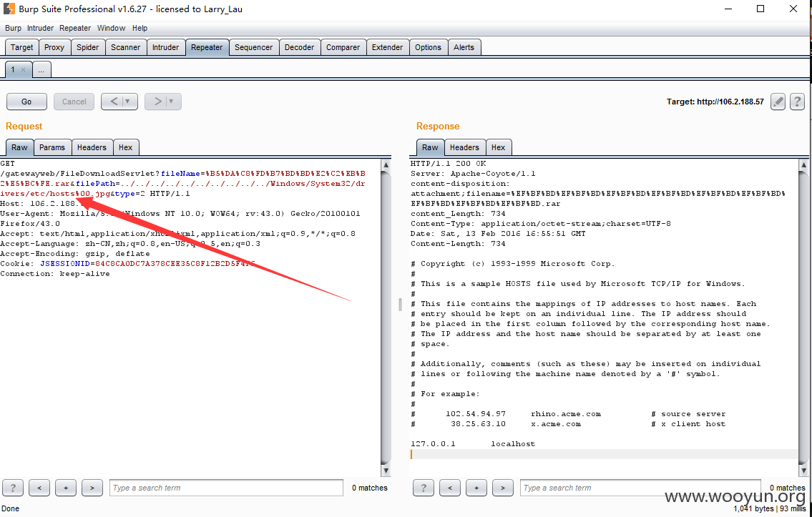Open the Request Params tab
This screenshot has width=812, height=517.
click(52, 147)
